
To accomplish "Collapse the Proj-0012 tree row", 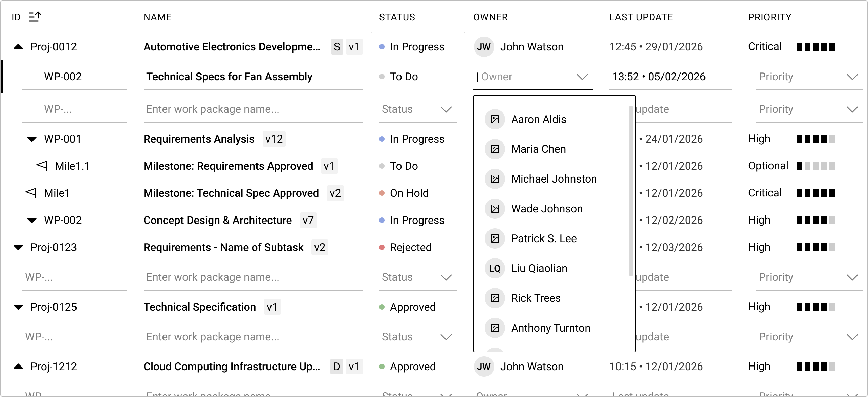I will point(18,46).
